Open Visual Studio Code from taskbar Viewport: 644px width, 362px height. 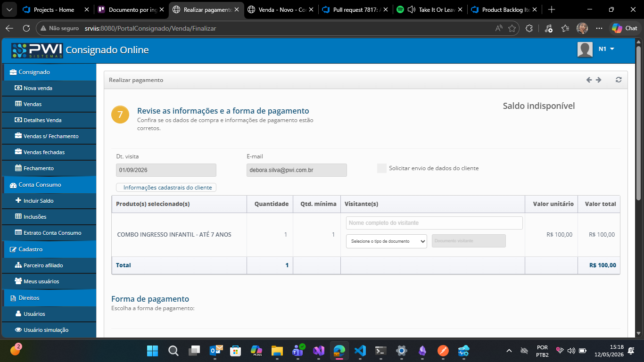pyautogui.click(x=360, y=351)
